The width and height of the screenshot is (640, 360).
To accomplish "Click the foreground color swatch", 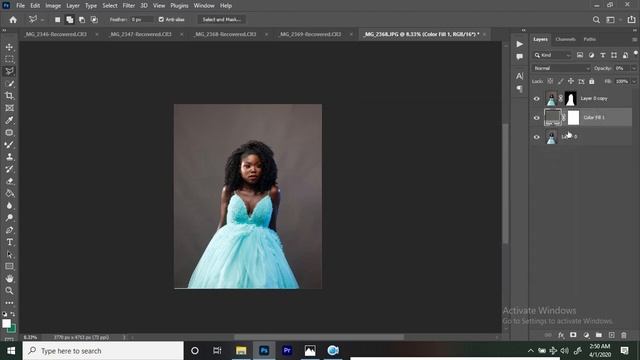I will (x=6, y=324).
